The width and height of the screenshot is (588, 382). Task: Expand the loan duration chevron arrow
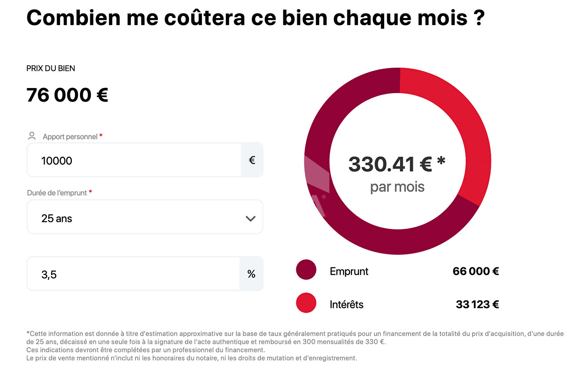point(250,219)
